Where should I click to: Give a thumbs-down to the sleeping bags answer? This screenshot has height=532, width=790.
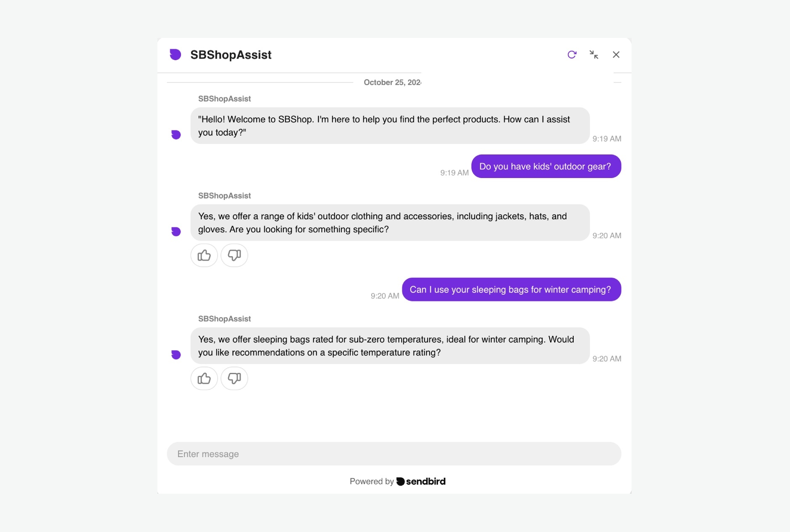click(x=234, y=378)
